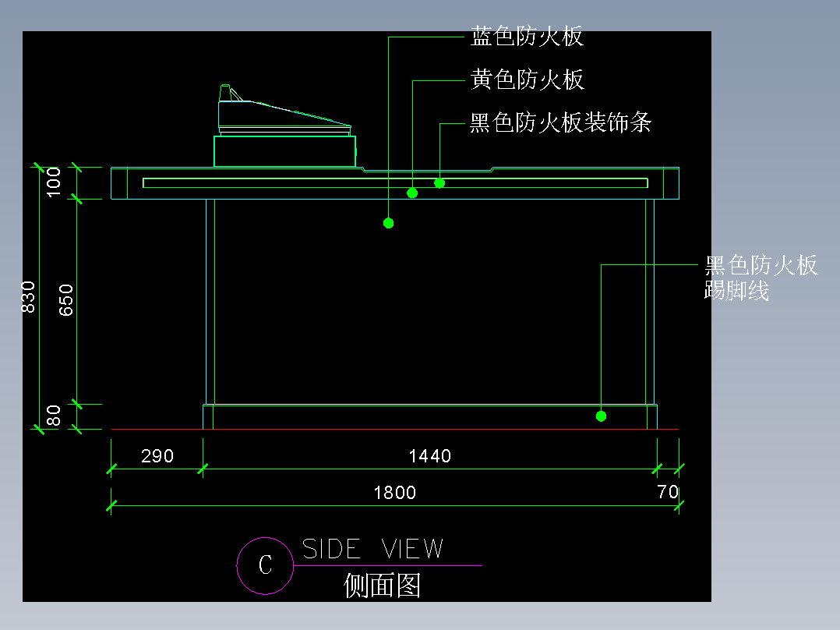The width and height of the screenshot is (840, 630).
Task: Click the green leader dot on skirting board
Action: coord(601,416)
